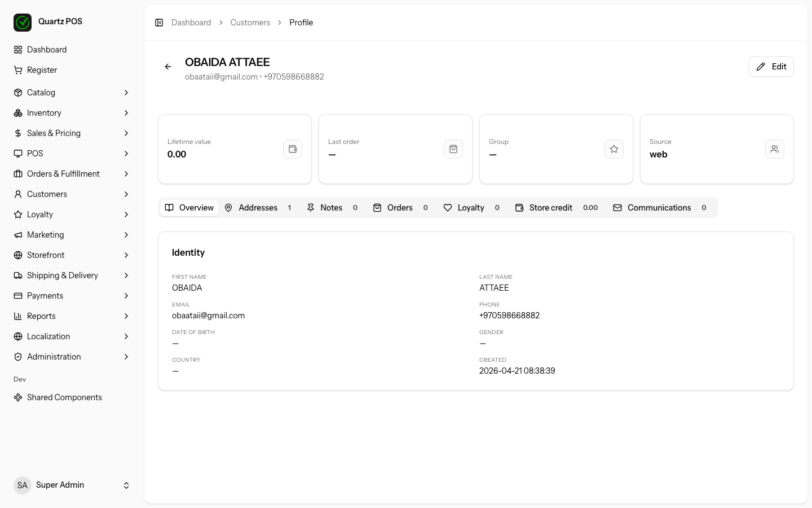Select the Overview tab
This screenshot has width=812, height=508.
pos(189,208)
